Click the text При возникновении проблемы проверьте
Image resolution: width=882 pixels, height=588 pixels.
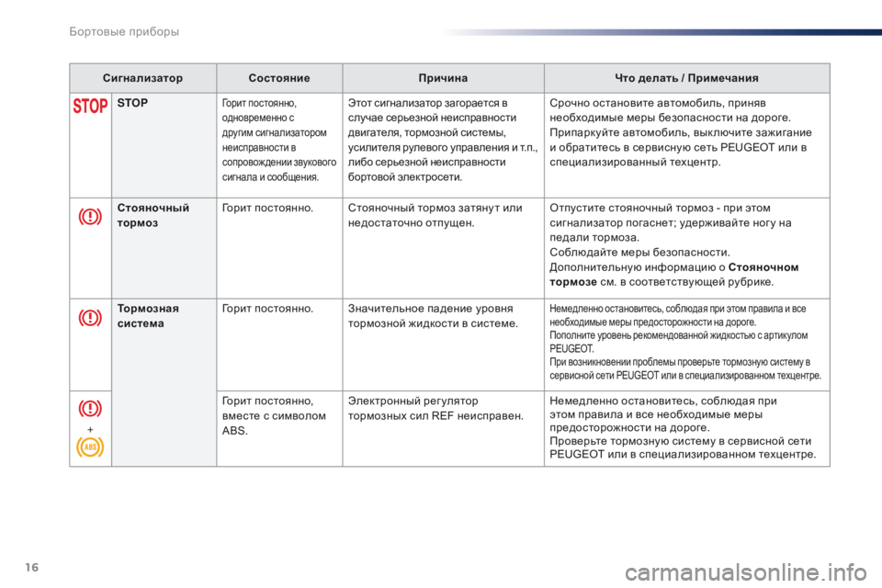click(685, 368)
